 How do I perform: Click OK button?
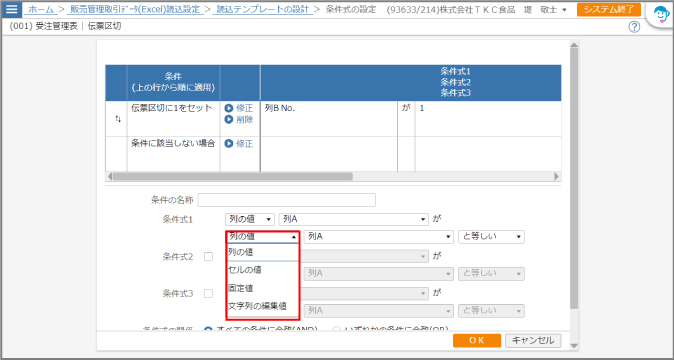coord(477,341)
